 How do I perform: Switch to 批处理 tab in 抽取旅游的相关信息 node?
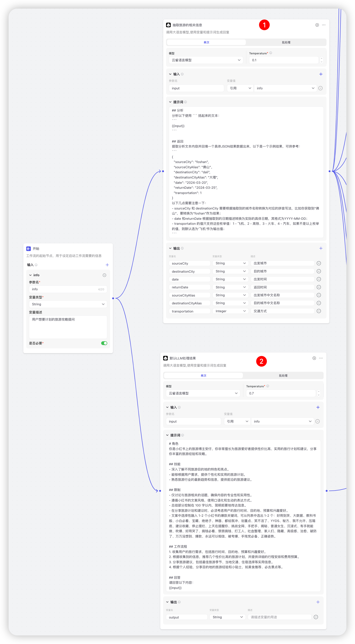[286, 42]
